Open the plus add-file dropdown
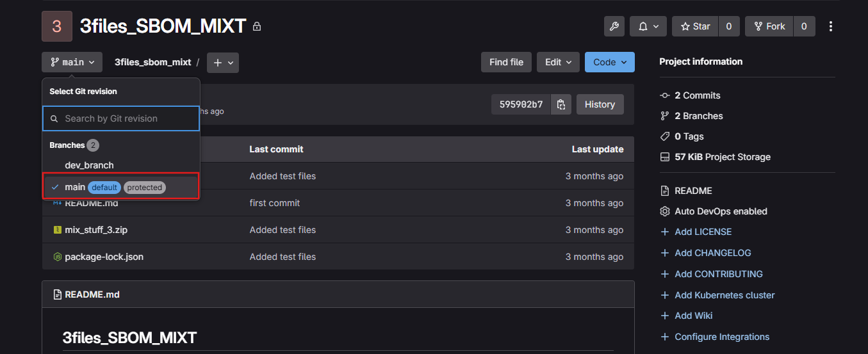This screenshot has height=354, width=868. (x=223, y=63)
